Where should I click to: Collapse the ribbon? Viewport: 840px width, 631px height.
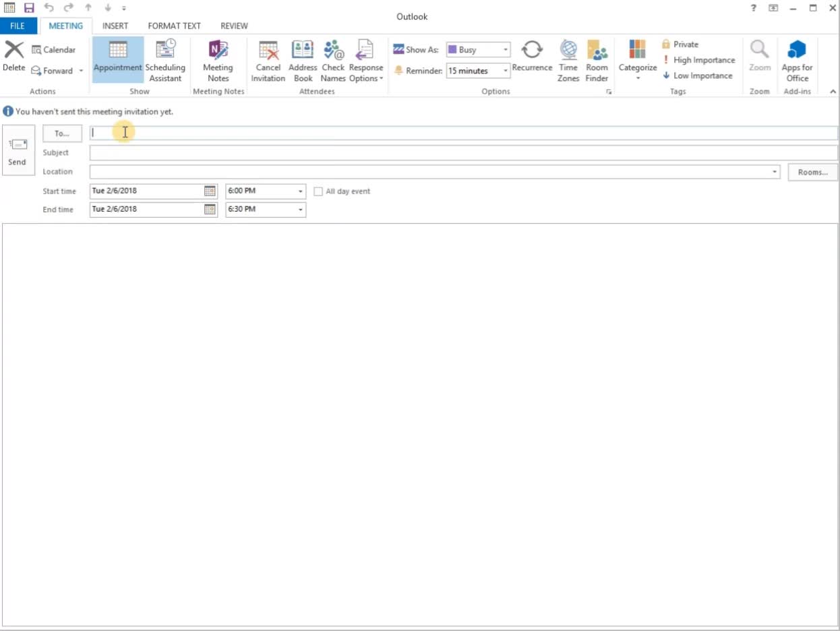(x=833, y=91)
